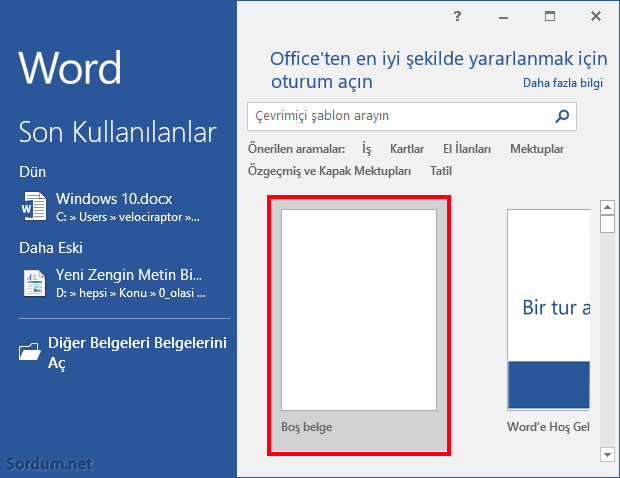Click the open folder icon for other documents

[x=30, y=351]
